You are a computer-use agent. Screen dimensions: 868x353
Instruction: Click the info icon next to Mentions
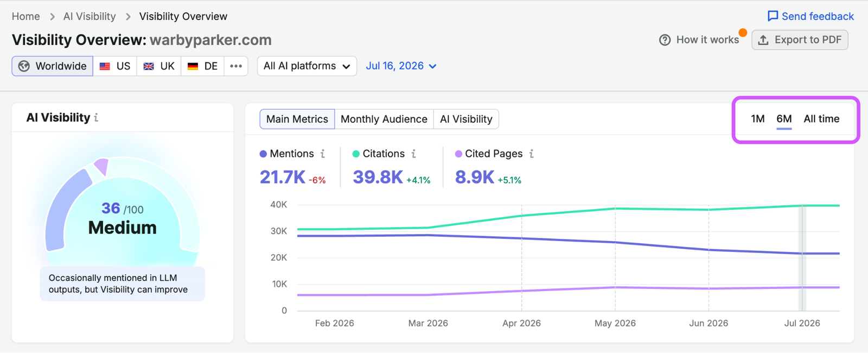(x=323, y=154)
